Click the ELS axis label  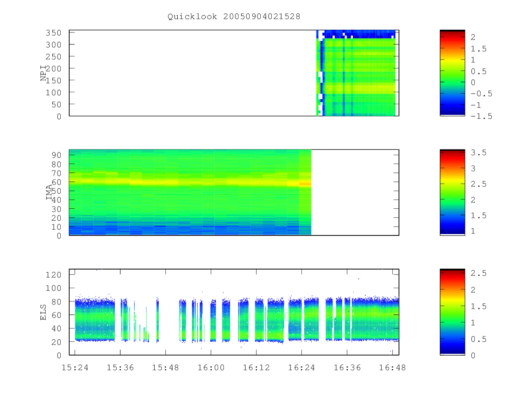(x=43, y=312)
